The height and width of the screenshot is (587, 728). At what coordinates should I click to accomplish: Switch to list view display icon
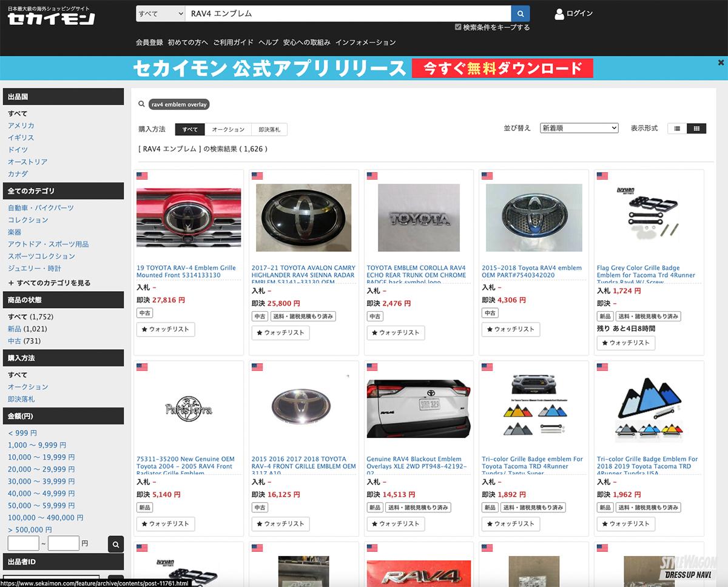tap(677, 129)
